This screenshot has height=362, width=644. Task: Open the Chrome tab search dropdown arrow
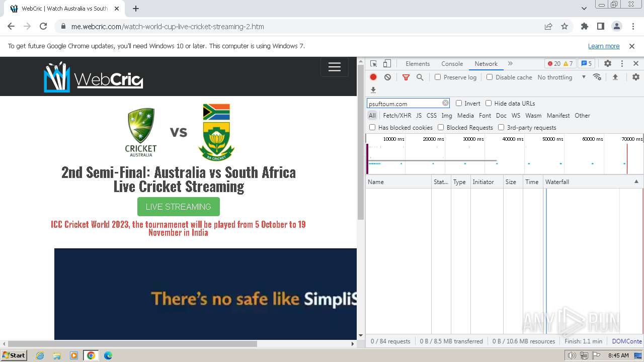point(584,9)
